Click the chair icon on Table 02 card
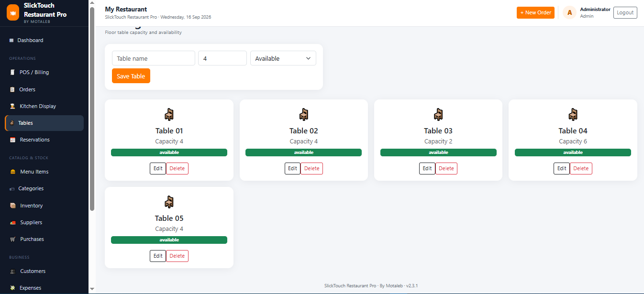 (304, 114)
